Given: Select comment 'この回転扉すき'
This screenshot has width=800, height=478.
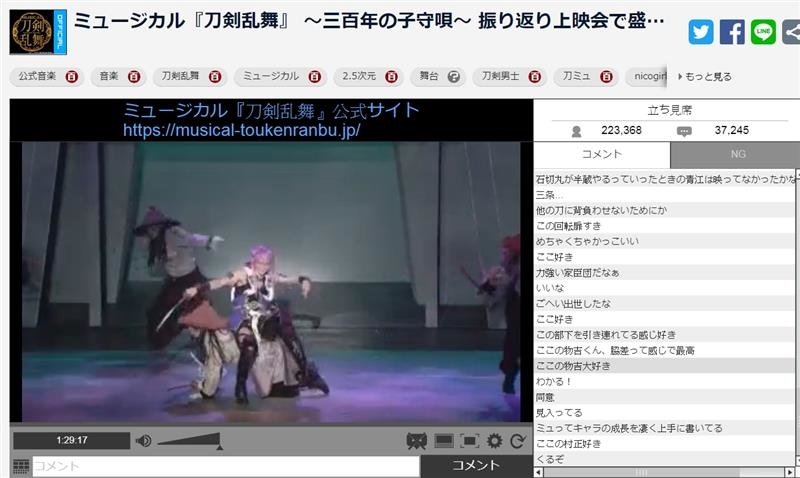Looking at the screenshot, I should (x=664, y=226).
